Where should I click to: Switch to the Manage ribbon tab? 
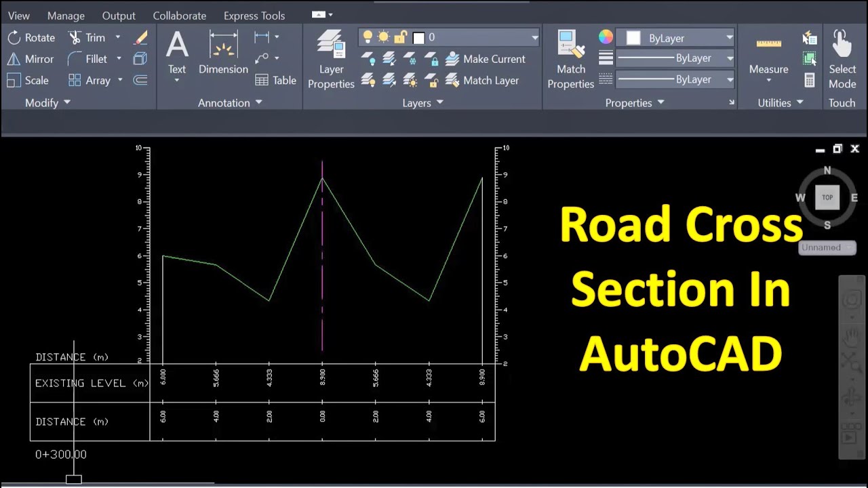click(66, 16)
